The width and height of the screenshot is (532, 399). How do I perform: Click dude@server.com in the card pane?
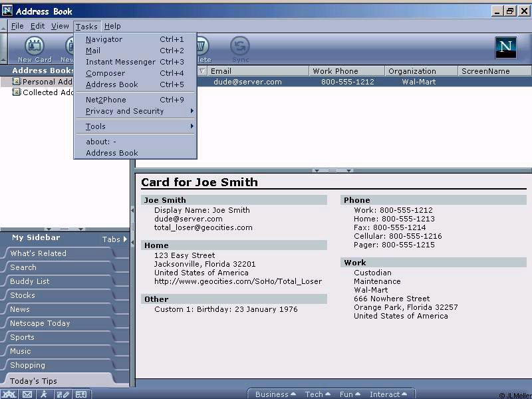[188, 219]
